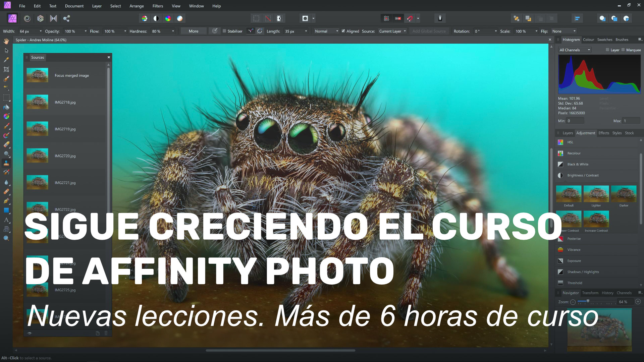
Task: Click the More button in context toolbar
Action: [x=194, y=31]
